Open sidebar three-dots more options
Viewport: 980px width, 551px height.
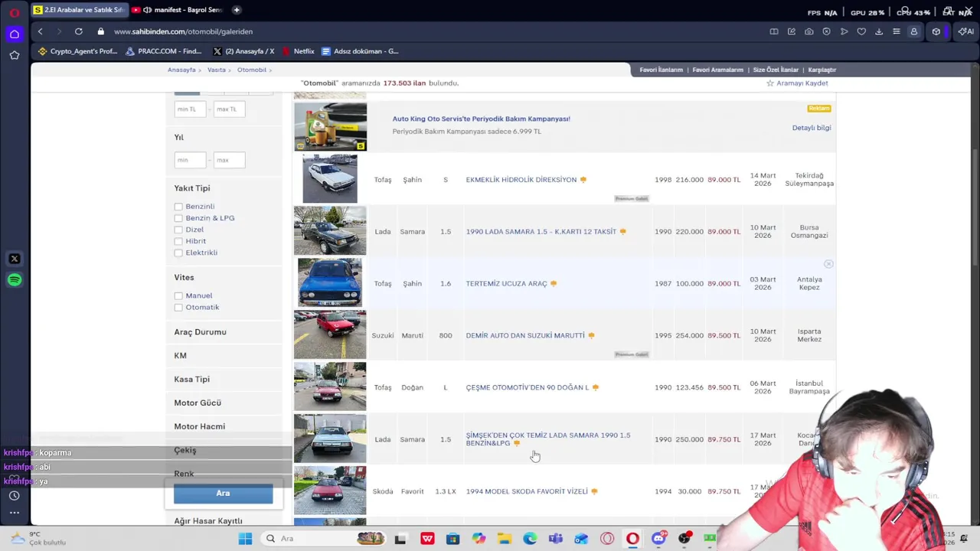coord(15,513)
